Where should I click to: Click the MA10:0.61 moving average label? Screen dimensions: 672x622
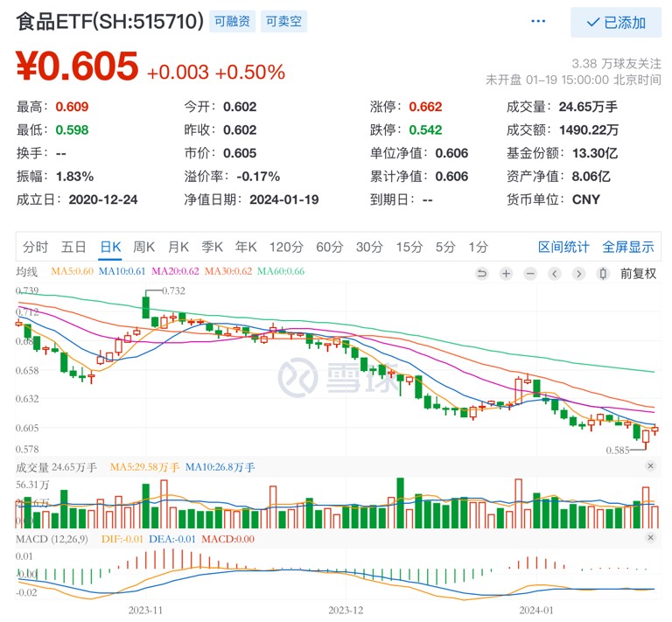[122, 271]
